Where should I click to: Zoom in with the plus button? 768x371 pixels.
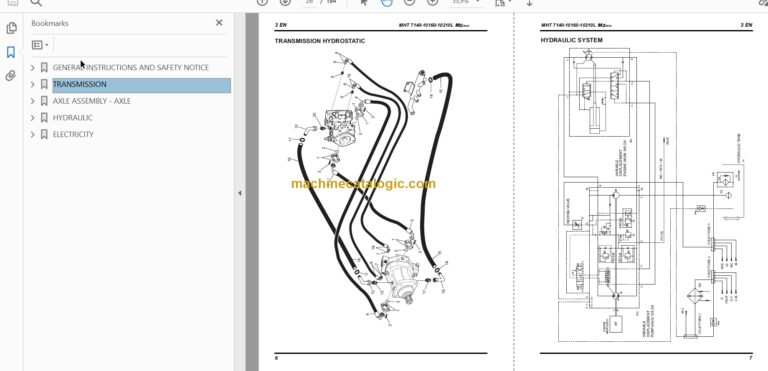pos(432,2)
